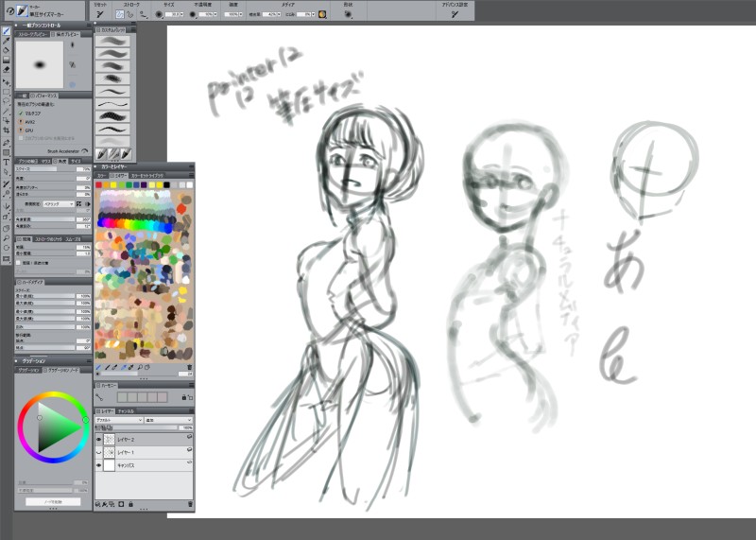Open the brush control panel options menu
The height and width of the screenshot is (540, 756).
pyautogui.click(x=89, y=26)
